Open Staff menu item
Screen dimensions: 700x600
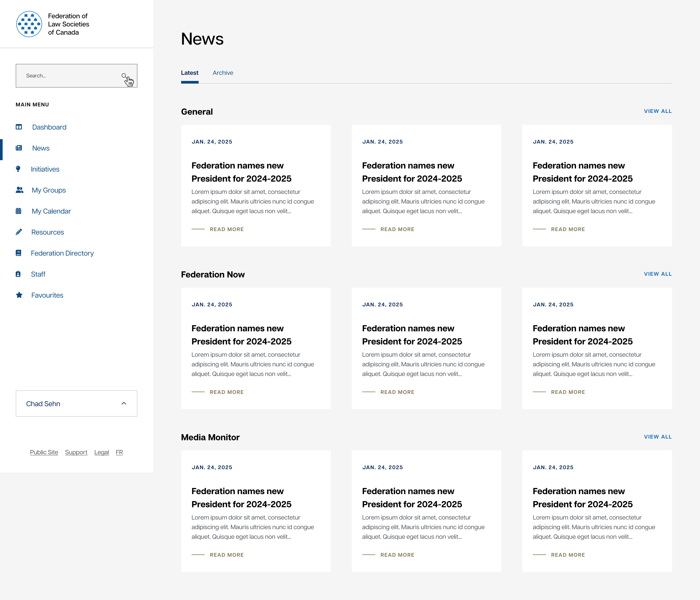38,274
